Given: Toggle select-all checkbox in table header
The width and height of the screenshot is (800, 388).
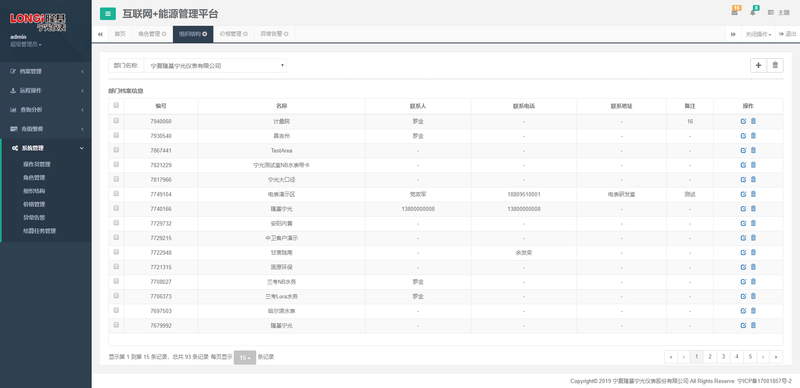Looking at the screenshot, I should pos(116,106).
